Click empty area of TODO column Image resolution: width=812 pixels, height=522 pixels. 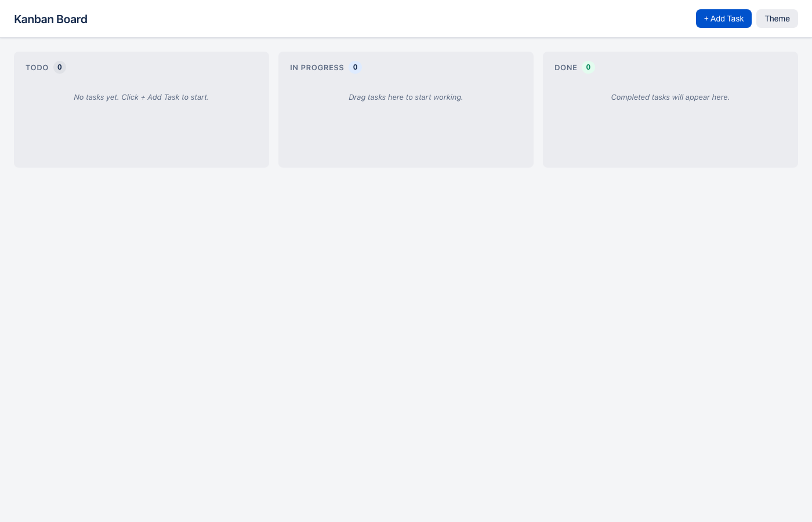[142, 136]
